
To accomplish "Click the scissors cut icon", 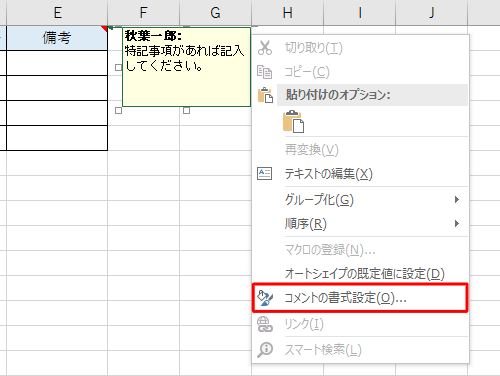I will click(x=265, y=48).
